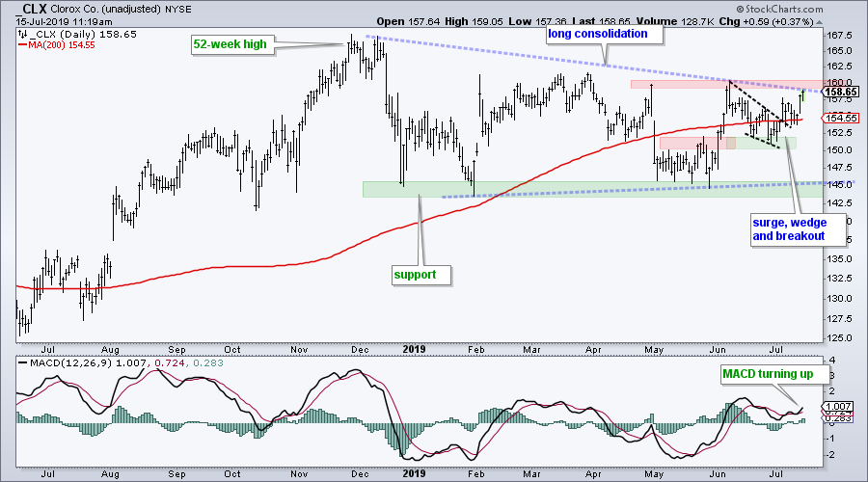Click the Low 157.36 value

537,21
